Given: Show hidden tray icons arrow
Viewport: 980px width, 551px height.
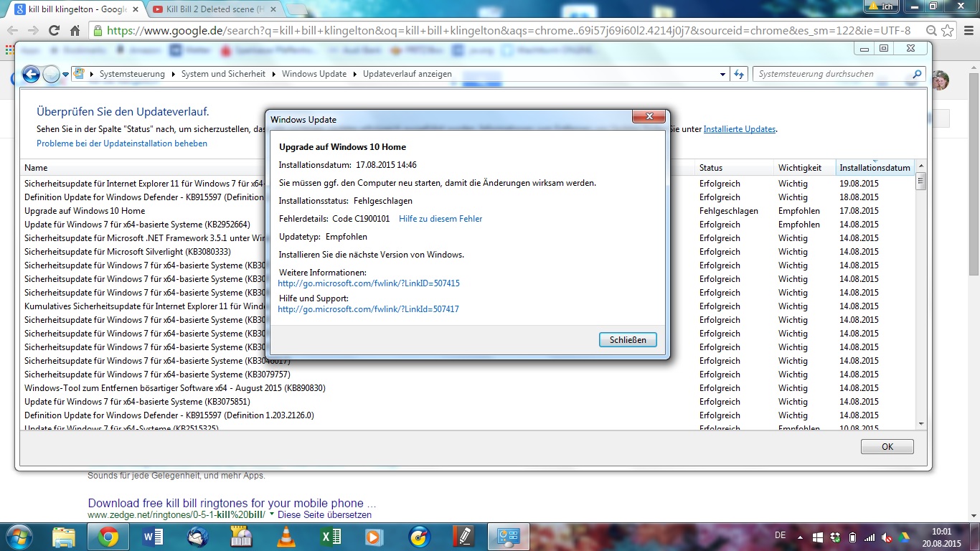Looking at the screenshot, I should [801, 537].
